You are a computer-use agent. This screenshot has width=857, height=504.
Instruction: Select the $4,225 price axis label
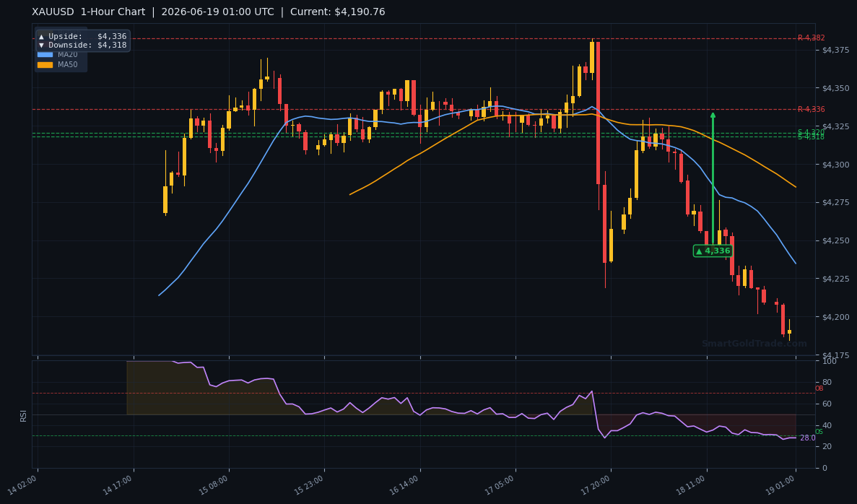click(x=836, y=279)
